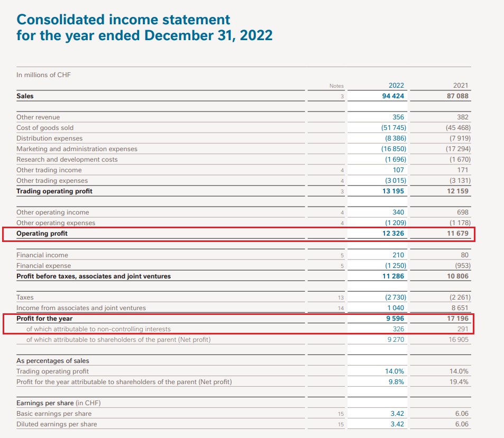Click note 13 reference beside Taxes
Screen dimensions: 504x438
click(x=341, y=297)
